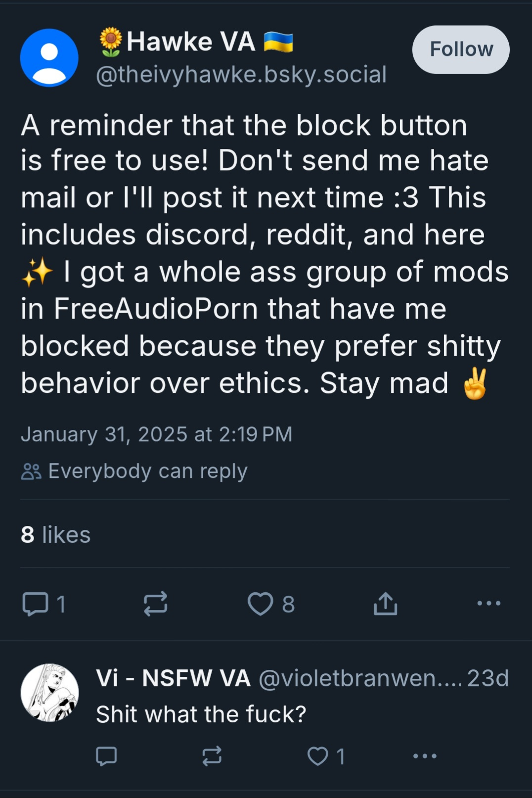This screenshot has width=532, height=798.
Task: Reply to Vi's comment
Action: (106, 756)
